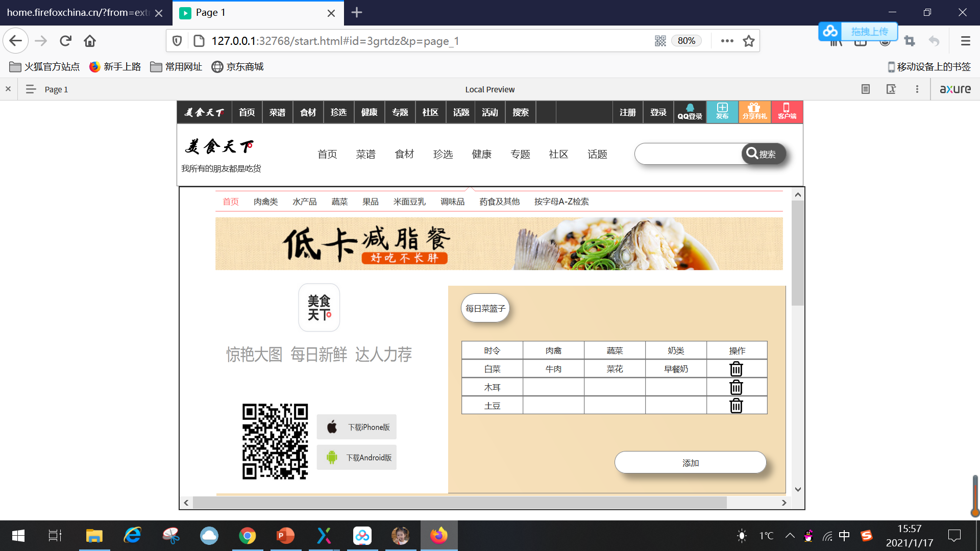
Task: Click the trash icon in 土豆 row
Action: tap(736, 406)
